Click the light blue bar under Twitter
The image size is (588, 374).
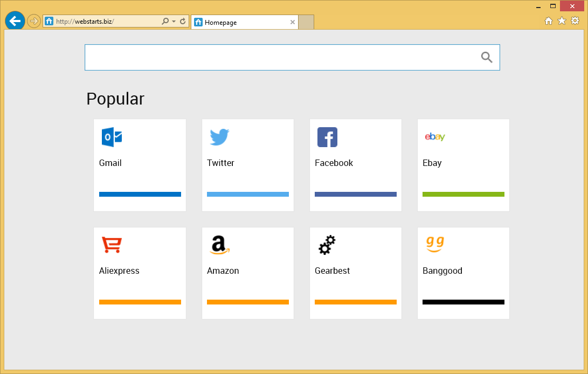(248, 195)
